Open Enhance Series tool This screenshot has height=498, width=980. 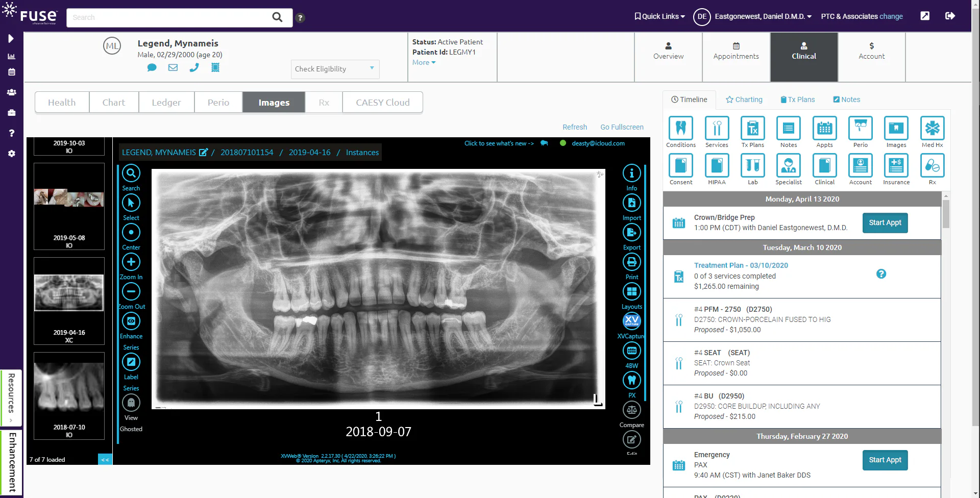pyautogui.click(x=131, y=321)
